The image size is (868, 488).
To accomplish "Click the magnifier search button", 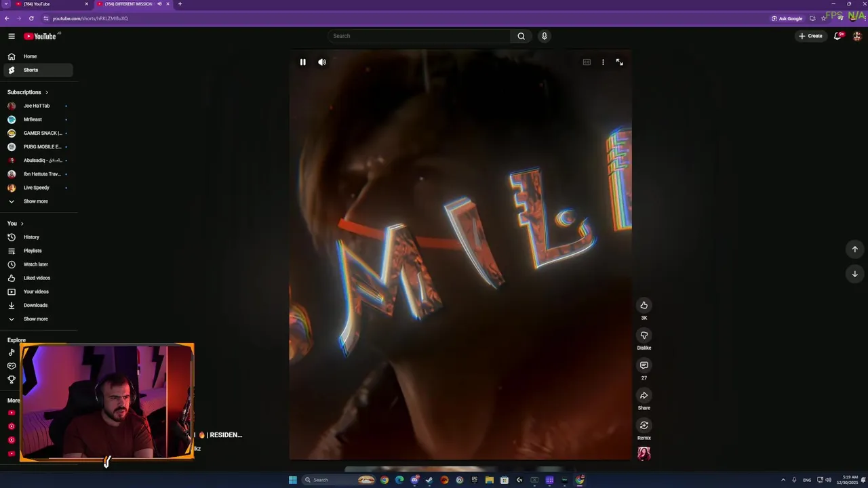I will point(521,36).
